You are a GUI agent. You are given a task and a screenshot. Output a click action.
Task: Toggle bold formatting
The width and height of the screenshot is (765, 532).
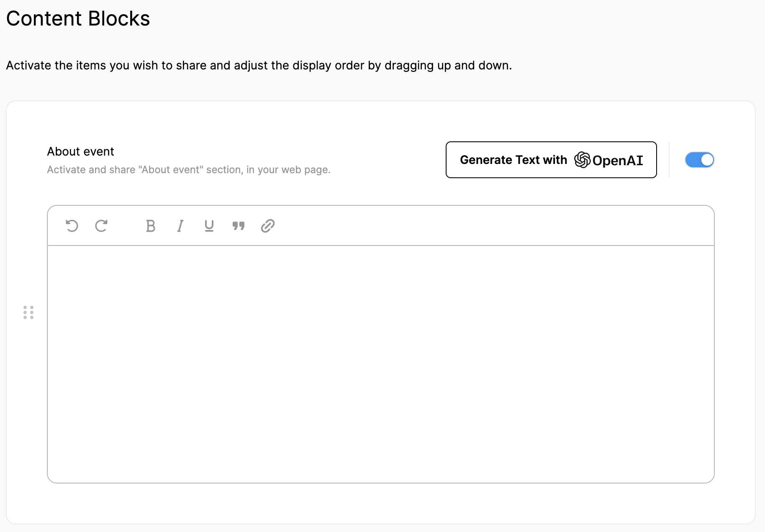tap(150, 226)
